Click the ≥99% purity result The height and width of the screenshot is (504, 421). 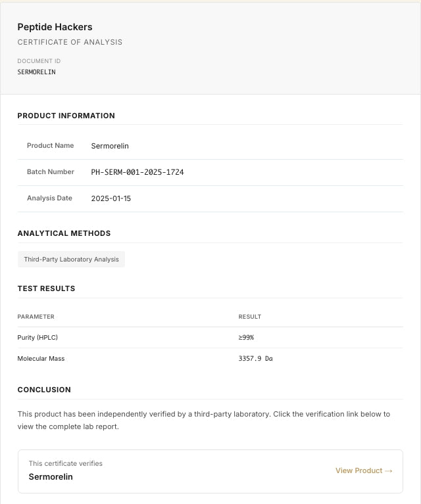246,338
